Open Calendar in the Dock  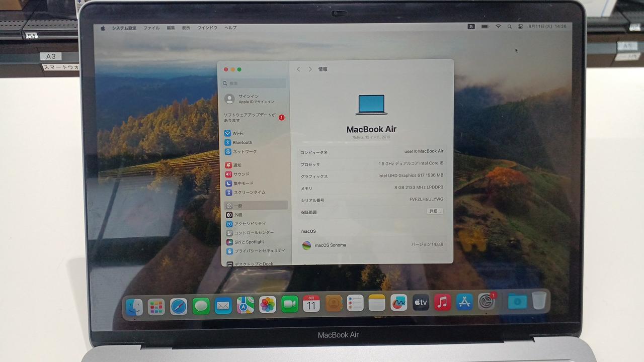click(311, 303)
